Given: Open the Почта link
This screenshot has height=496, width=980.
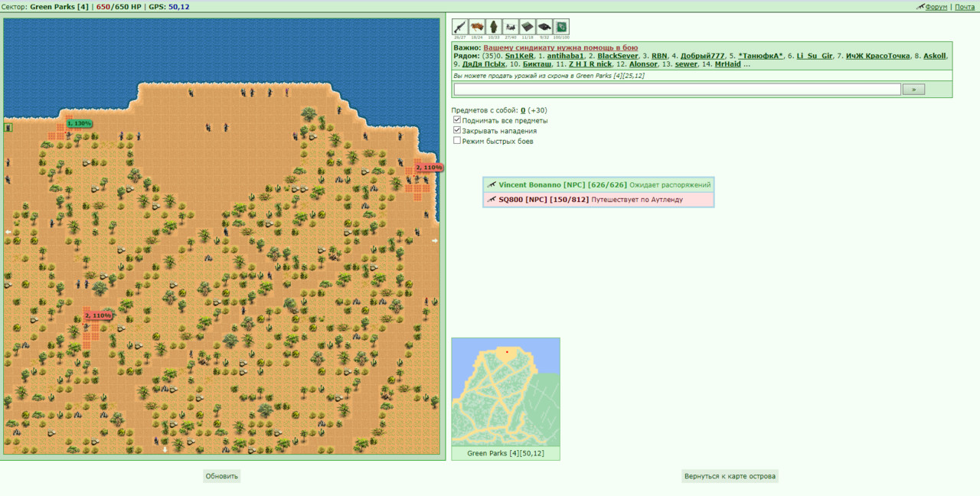Looking at the screenshot, I should (x=965, y=7).
